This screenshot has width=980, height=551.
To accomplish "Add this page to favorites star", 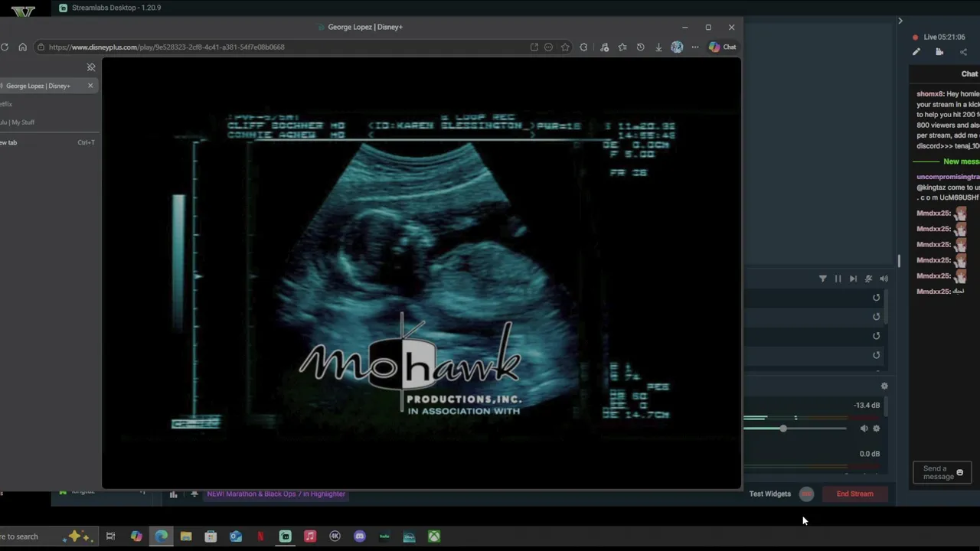I will tap(565, 47).
